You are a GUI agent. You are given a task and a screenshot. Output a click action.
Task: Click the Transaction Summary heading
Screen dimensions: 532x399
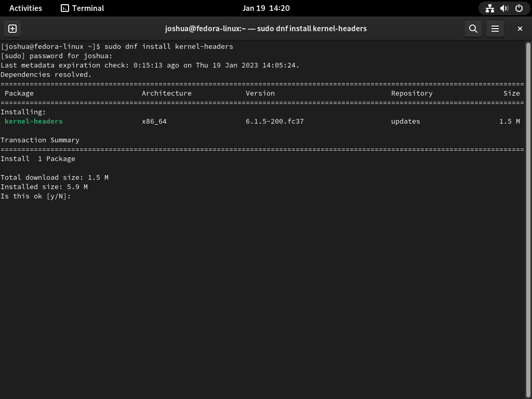pyautogui.click(x=39, y=140)
